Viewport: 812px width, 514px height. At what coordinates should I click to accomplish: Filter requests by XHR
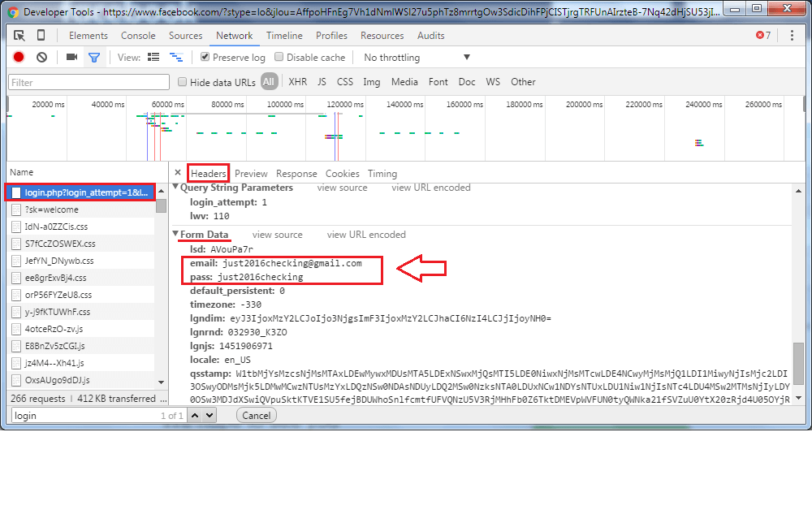(x=298, y=82)
